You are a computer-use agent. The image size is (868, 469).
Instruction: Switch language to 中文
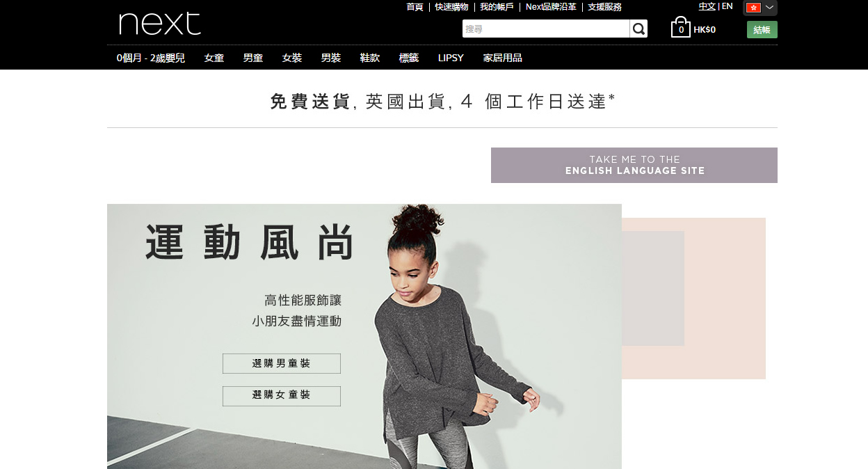click(707, 6)
